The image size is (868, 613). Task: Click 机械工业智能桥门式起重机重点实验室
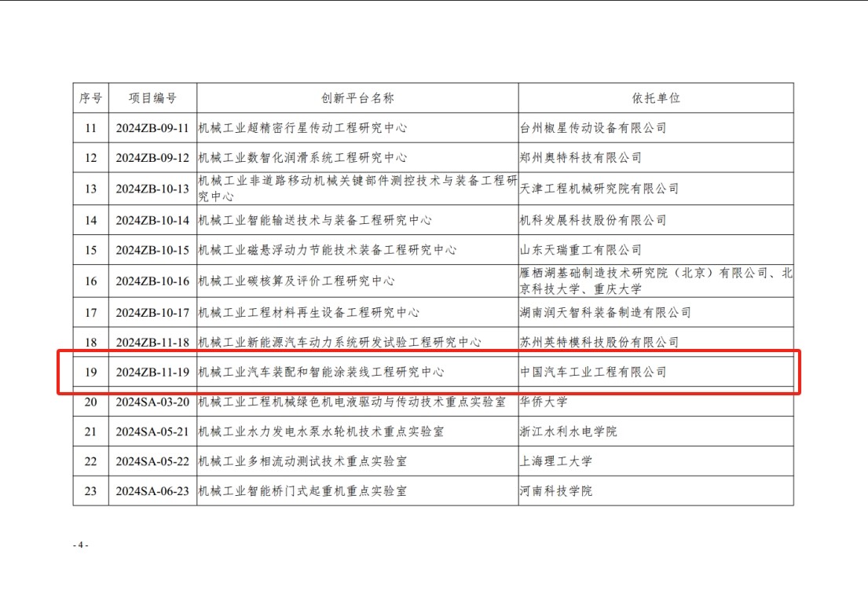pos(302,492)
